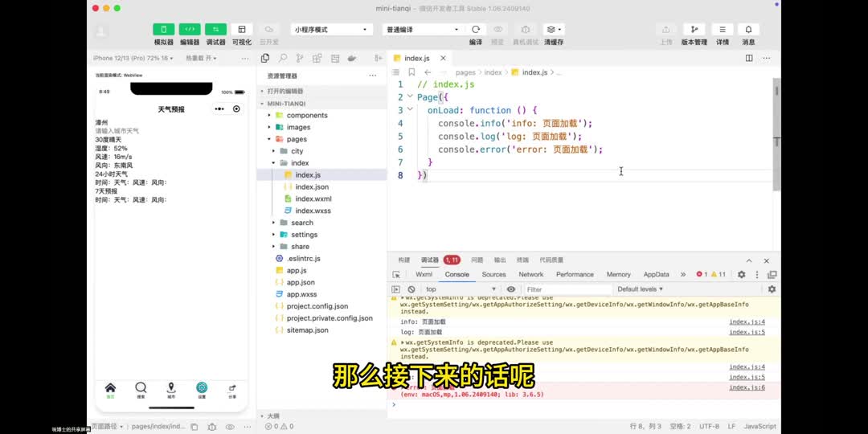Viewport: 868px width, 434px height.
Task: Toggle the simulator panel button
Action: (163, 30)
